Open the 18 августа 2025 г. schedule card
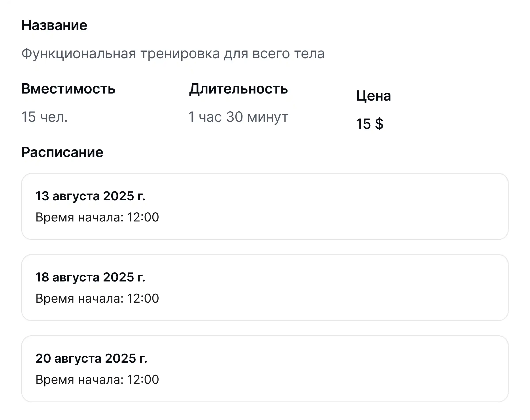The width and height of the screenshot is (530, 420). click(x=265, y=287)
